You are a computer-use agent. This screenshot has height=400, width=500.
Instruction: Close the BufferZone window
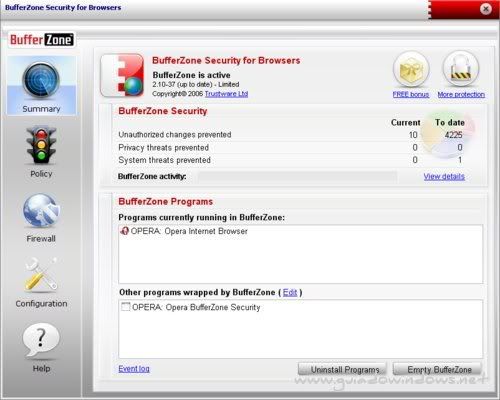click(x=486, y=9)
